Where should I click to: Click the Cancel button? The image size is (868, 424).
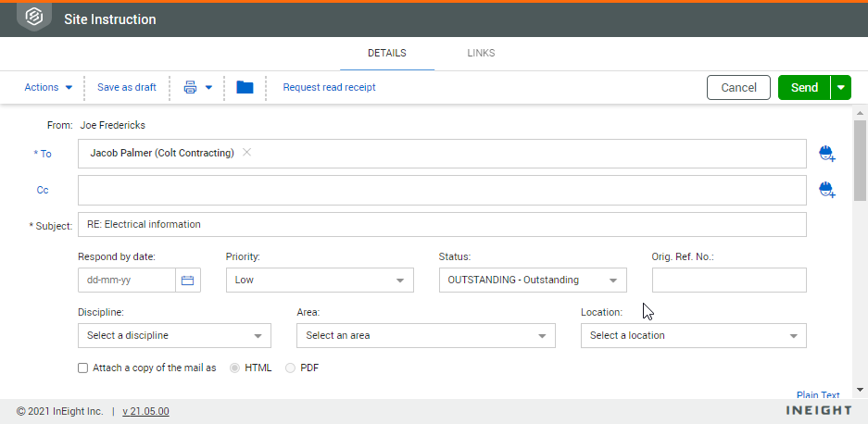(x=738, y=88)
